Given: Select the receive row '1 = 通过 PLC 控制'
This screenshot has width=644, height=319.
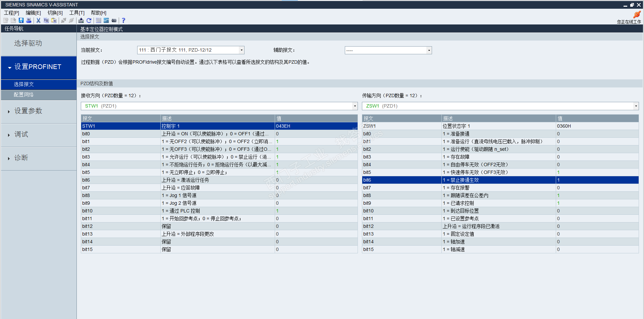Looking at the screenshot, I should 219,211.
